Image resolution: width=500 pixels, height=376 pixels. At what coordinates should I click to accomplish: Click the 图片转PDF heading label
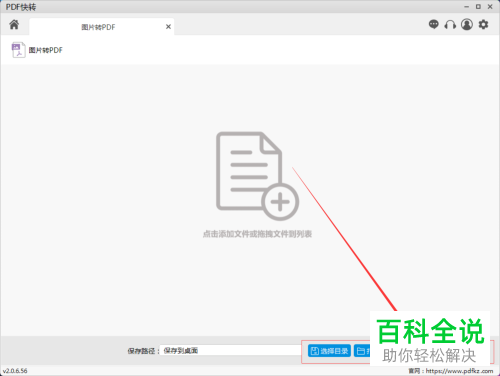[x=46, y=50]
